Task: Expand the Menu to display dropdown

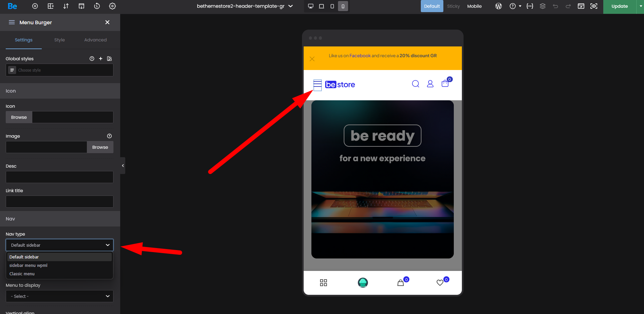Action: (x=60, y=296)
